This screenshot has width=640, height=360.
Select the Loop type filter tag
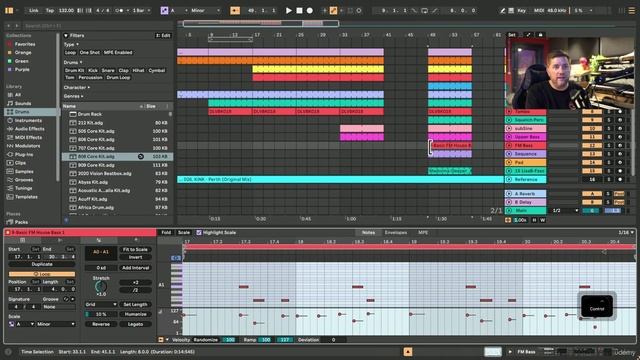(x=70, y=53)
